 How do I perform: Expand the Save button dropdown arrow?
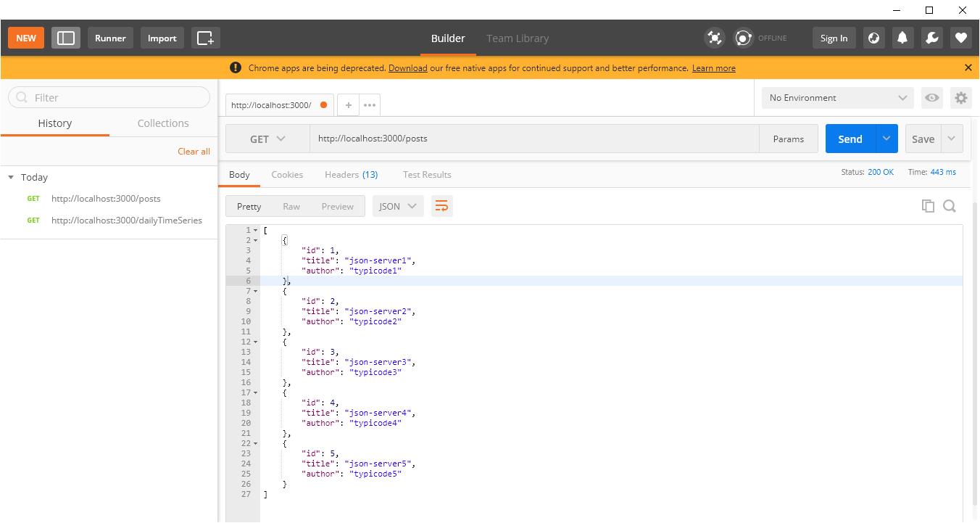[x=952, y=139]
